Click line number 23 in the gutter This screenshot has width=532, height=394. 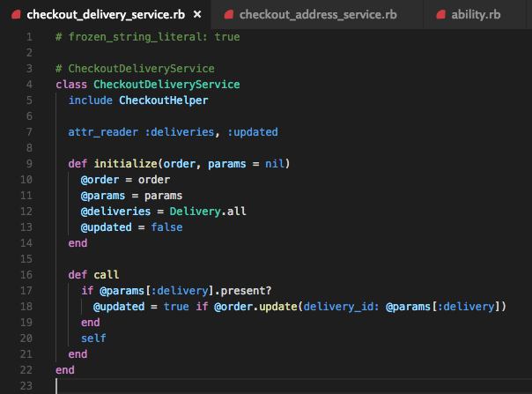(x=26, y=386)
